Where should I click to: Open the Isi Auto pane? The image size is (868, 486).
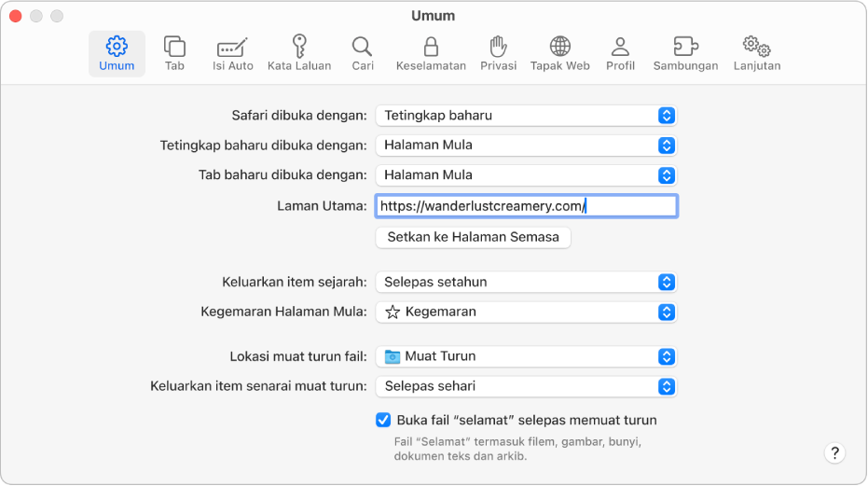(x=232, y=53)
